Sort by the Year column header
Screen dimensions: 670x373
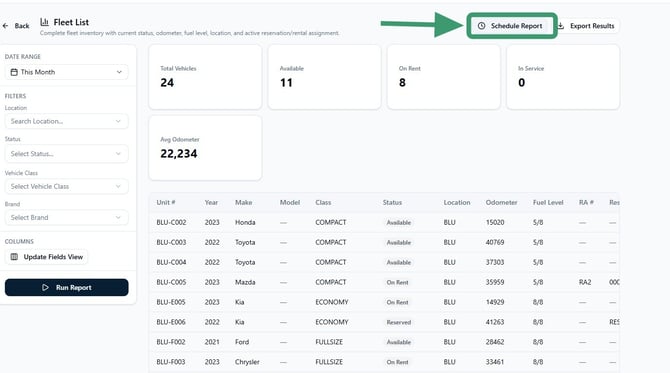(x=211, y=203)
